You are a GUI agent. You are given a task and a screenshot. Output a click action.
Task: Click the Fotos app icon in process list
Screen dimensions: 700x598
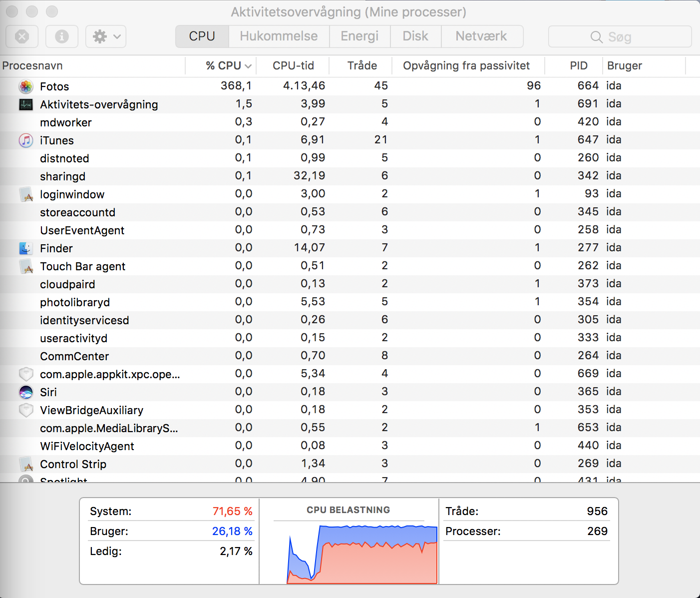26,86
